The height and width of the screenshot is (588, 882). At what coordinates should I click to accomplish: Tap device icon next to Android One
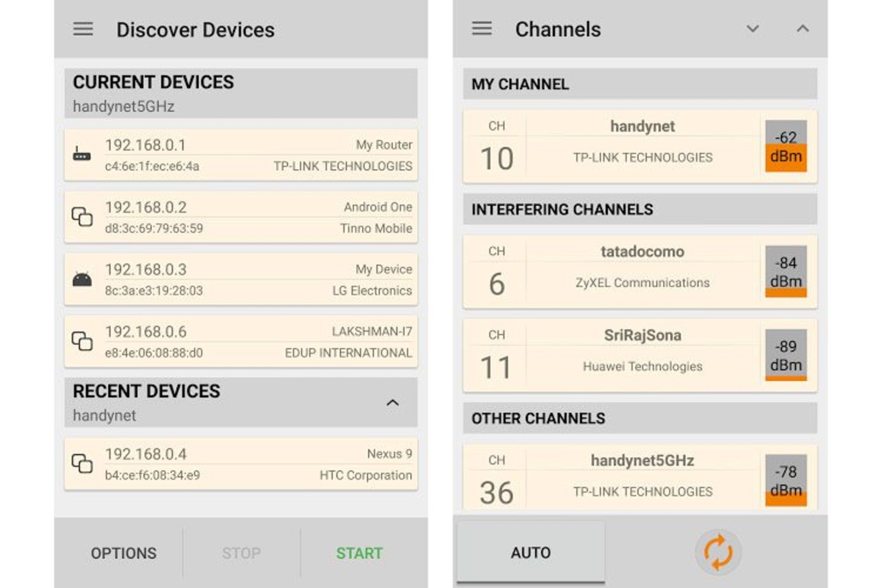[x=82, y=217]
